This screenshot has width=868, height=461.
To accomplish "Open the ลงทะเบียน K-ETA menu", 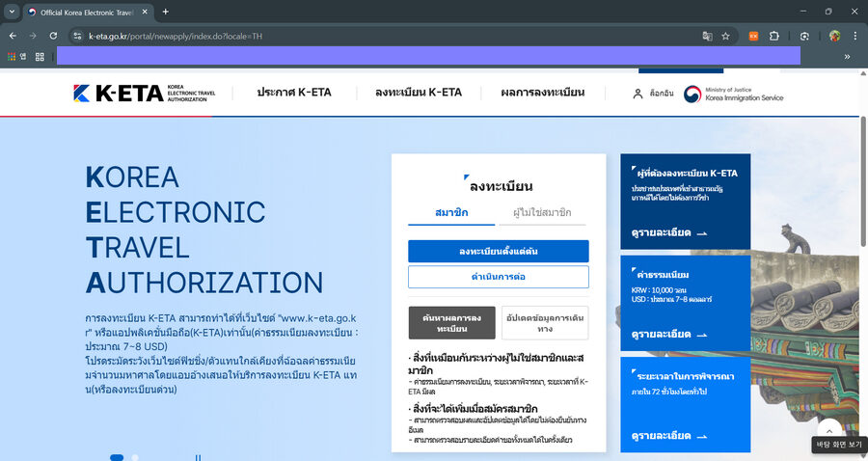I will point(419,93).
